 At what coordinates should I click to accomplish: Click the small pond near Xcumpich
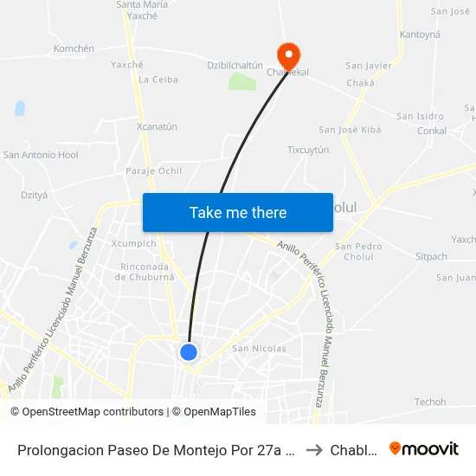point(74,245)
